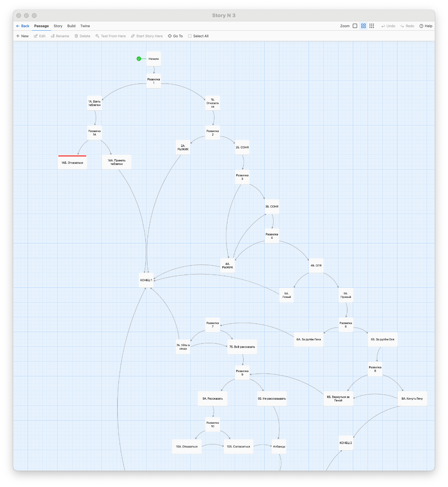Open the Go To passage finder
The image size is (448, 487).
tap(175, 36)
